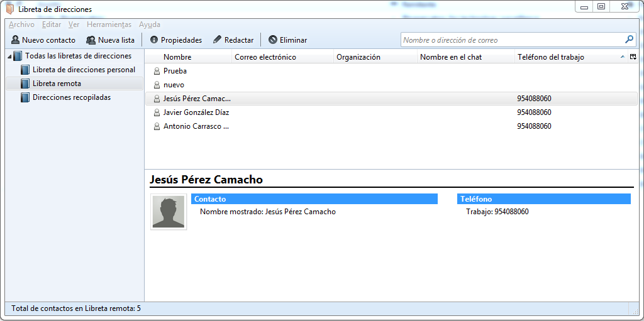Delete the contact with Eliminar
The image size is (644, 321).
287,40
